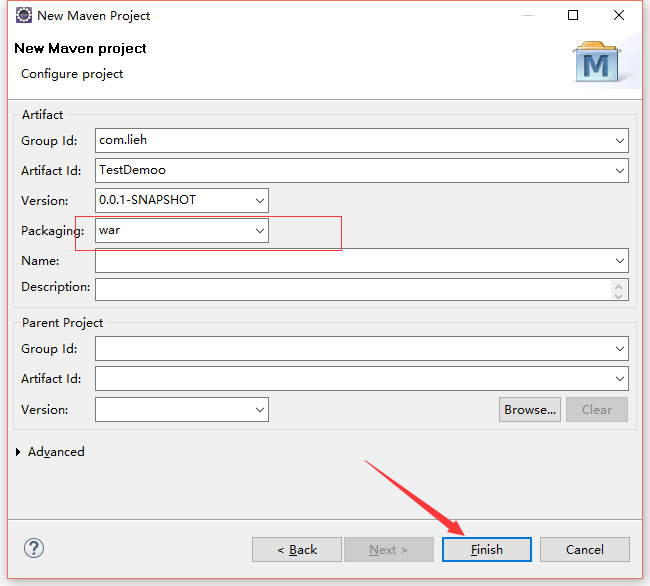Viewport: 650px width, 586px height.
Task: Click the greyed-out Clear button
Action: [597, 409]
